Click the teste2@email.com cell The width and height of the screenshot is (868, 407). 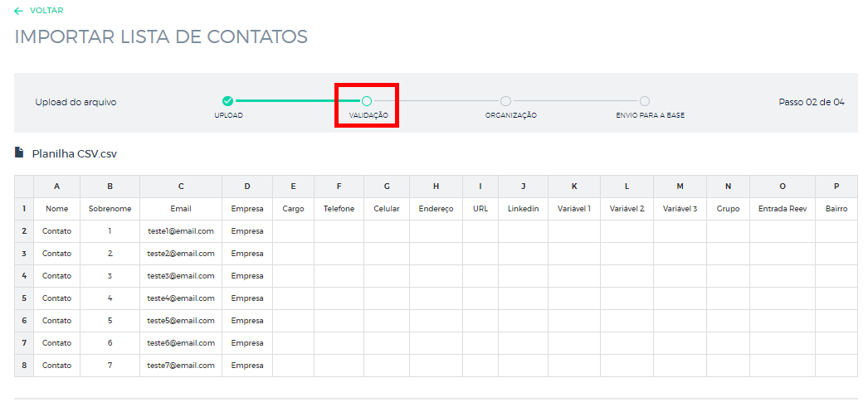pos(181,254)
